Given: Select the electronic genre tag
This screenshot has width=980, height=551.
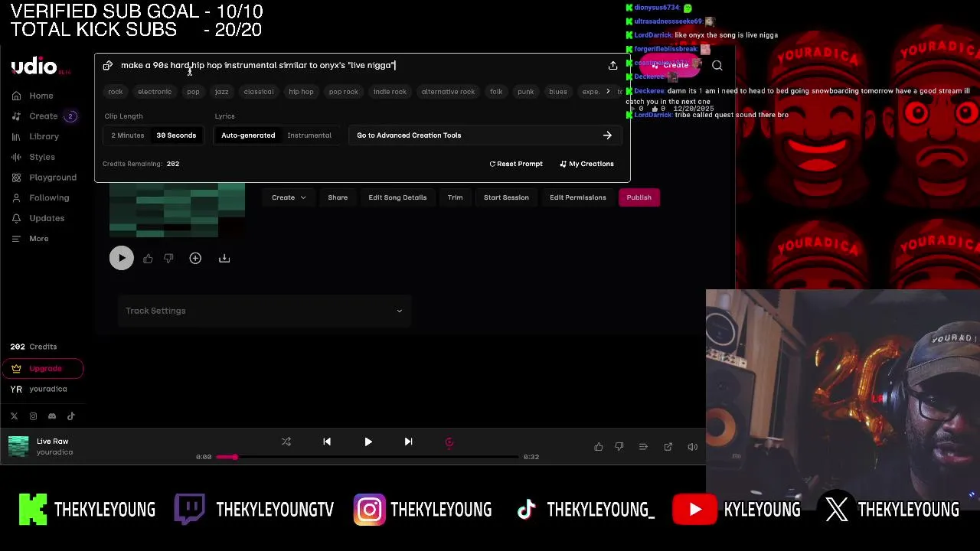Looking at the screenshot, I should (155, 92).
